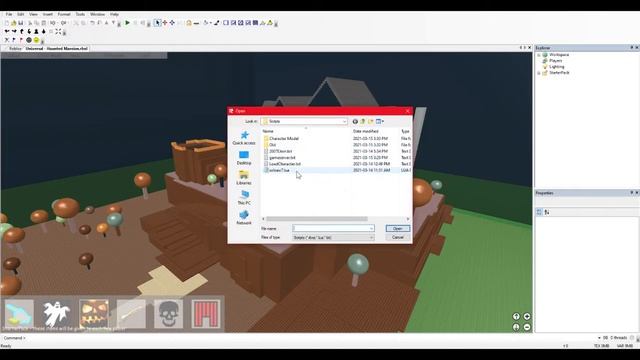Switch to the Roblox start tab

coord(15,49)
